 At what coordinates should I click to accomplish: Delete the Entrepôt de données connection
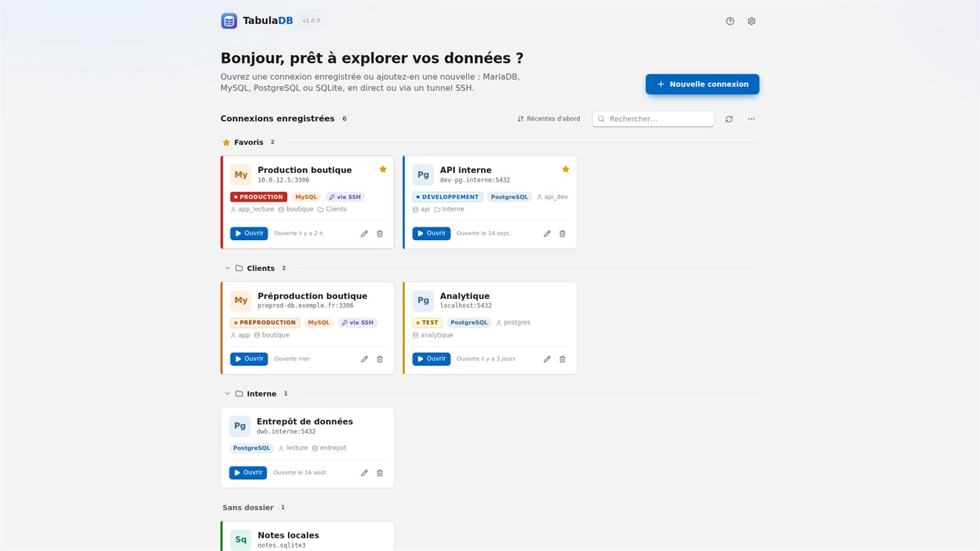380,473
